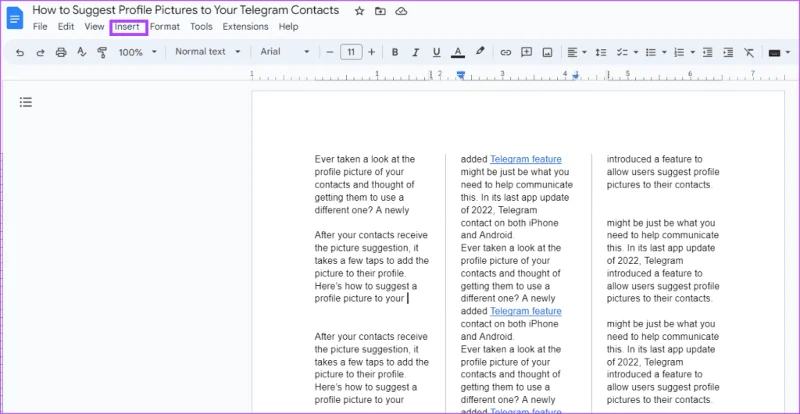Print the document

coord(61,52)
